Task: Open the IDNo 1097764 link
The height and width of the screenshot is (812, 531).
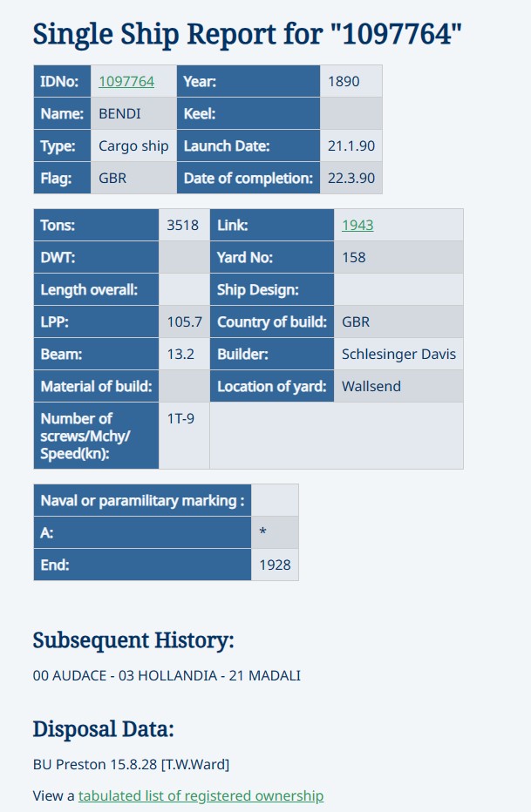Action: tap(126, 81)
